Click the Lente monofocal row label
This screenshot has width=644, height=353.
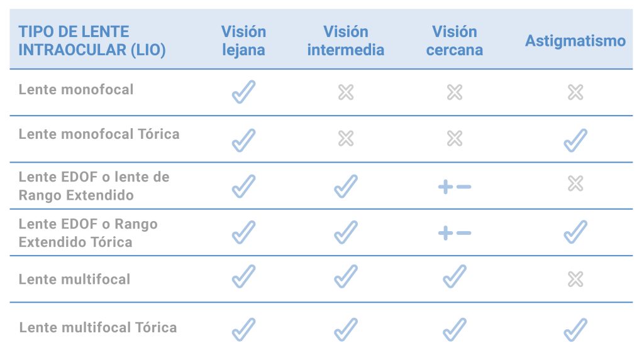pyautogui.click(x=76, y=89)
